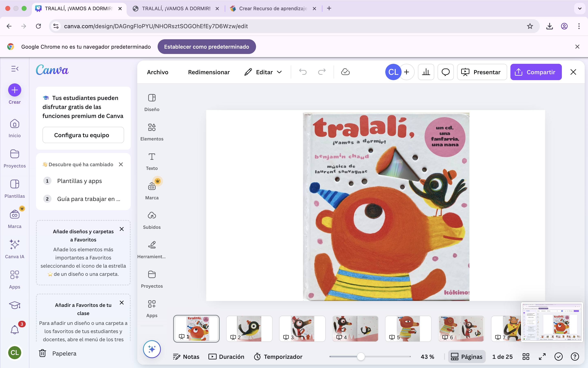The image size is (588, 368).
Task: Open the Subidos uploads panel
Action: [152, 221]
